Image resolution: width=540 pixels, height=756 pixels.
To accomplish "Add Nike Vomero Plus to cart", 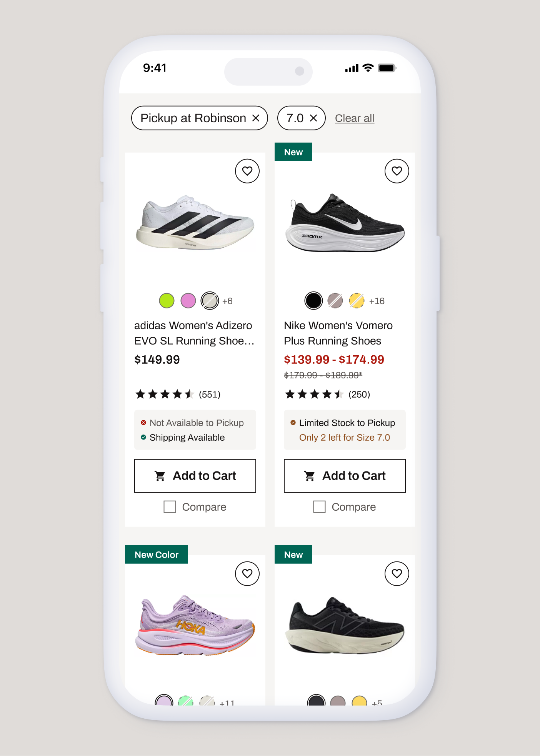I will pyautogui.click(x=345, y=476).
